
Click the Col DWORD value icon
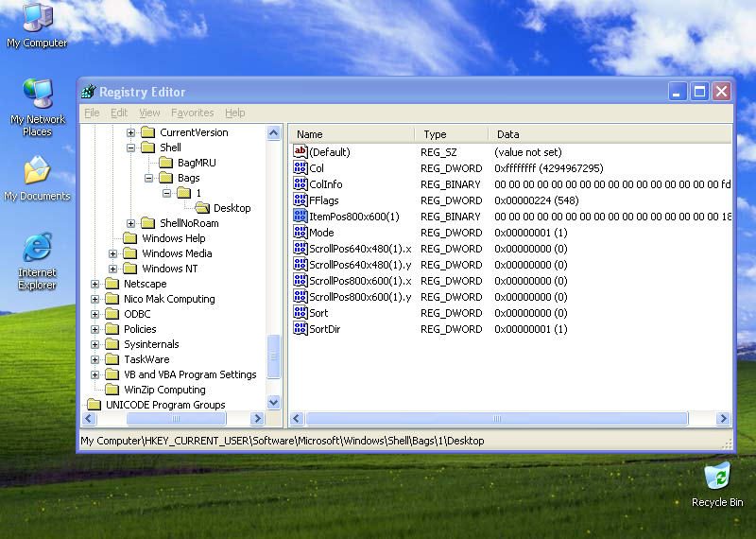pyautogui.click(x=300, y=168)
